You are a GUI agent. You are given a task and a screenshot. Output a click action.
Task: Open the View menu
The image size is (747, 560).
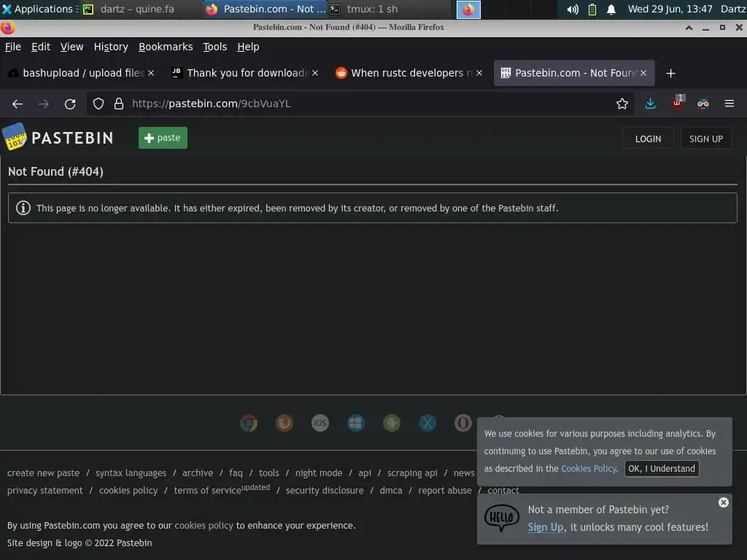coord(72,47)
